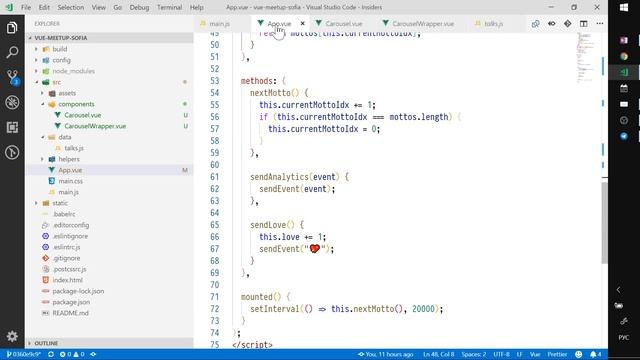640x360 pixels.
Task: Open the Terminal menu
Action: 169,7
